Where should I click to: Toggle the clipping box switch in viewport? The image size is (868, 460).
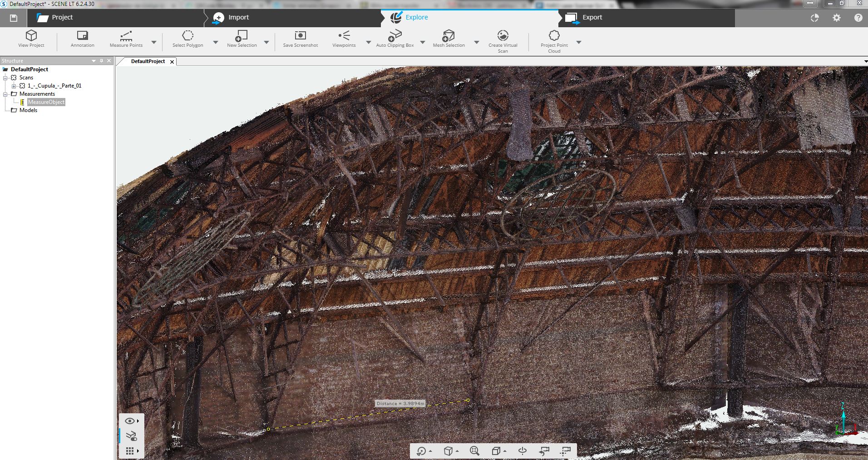131,436
